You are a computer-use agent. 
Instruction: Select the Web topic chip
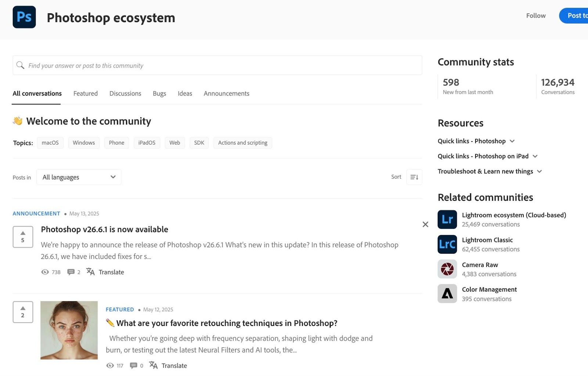pos(175,143)
